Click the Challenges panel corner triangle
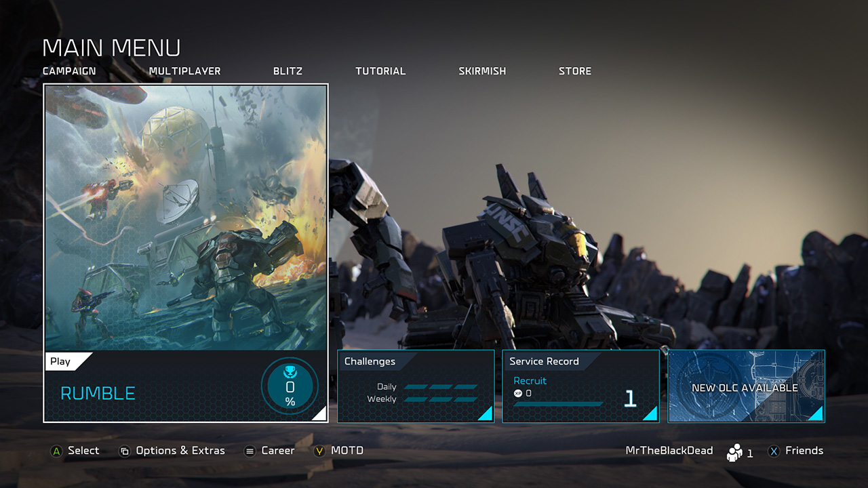This screenshot has width=868, height=488. [486, 414]
